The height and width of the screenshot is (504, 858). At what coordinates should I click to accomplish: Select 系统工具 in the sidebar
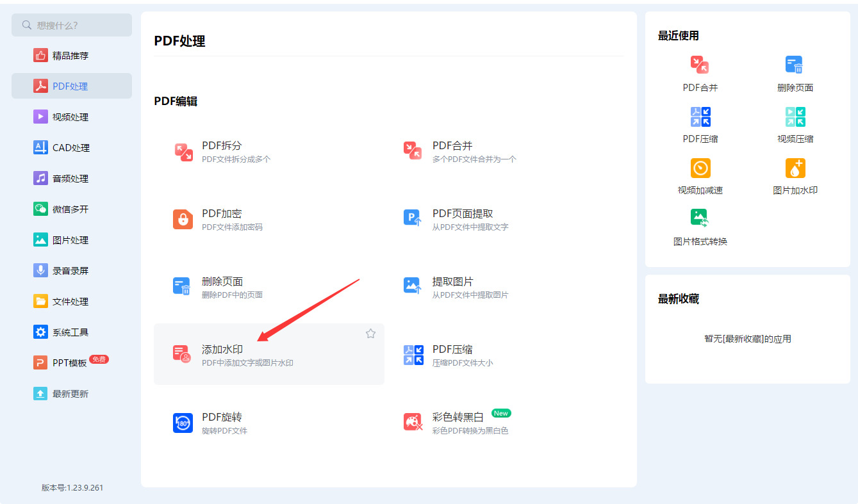(x=72, y=332)
